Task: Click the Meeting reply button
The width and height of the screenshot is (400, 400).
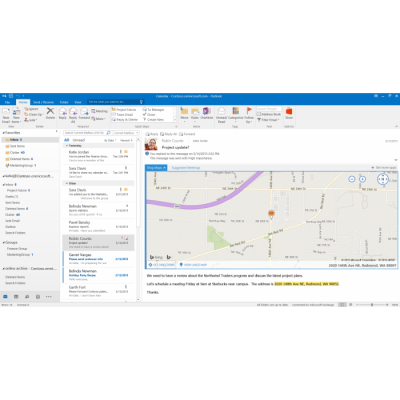Action: [x=99, y=111]
